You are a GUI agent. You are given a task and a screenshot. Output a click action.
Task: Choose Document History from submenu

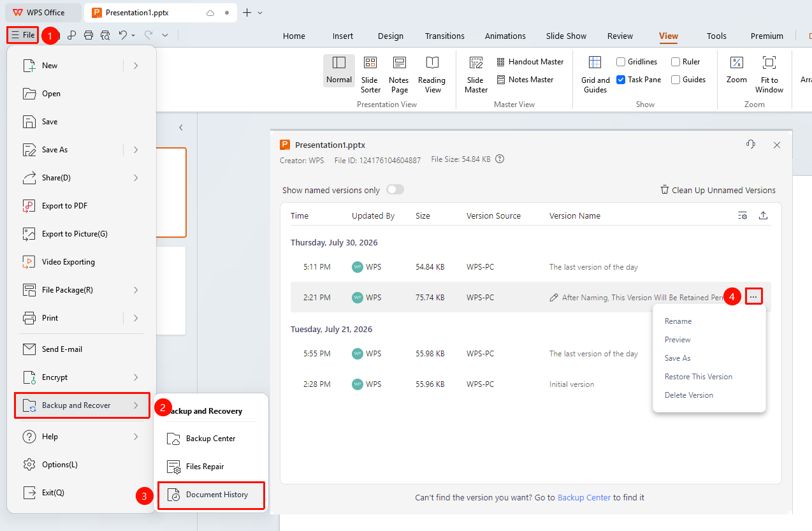pos(211,495)
